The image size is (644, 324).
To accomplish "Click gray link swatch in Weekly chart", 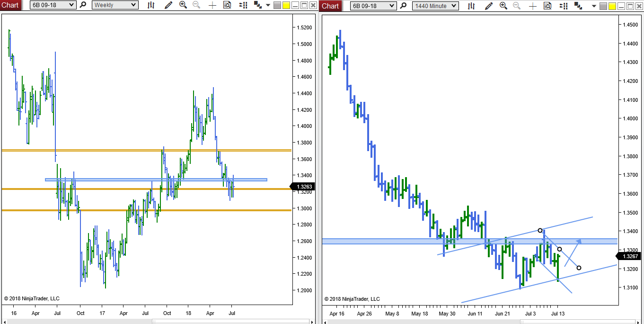I will coord(277,5).
